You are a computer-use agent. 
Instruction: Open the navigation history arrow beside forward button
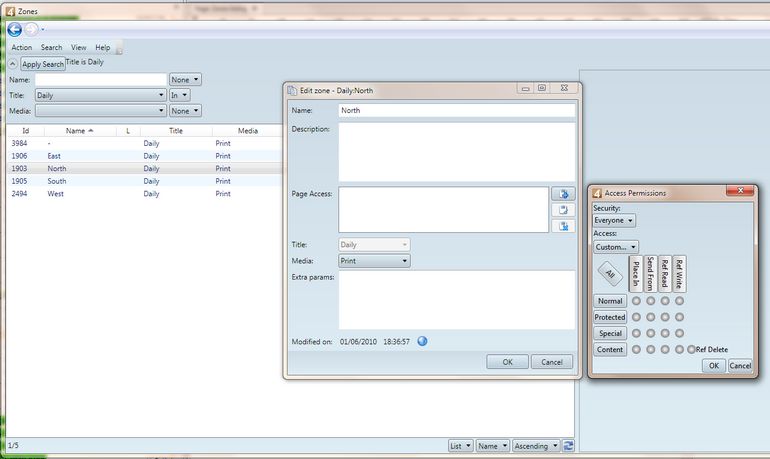coord(43,30)
